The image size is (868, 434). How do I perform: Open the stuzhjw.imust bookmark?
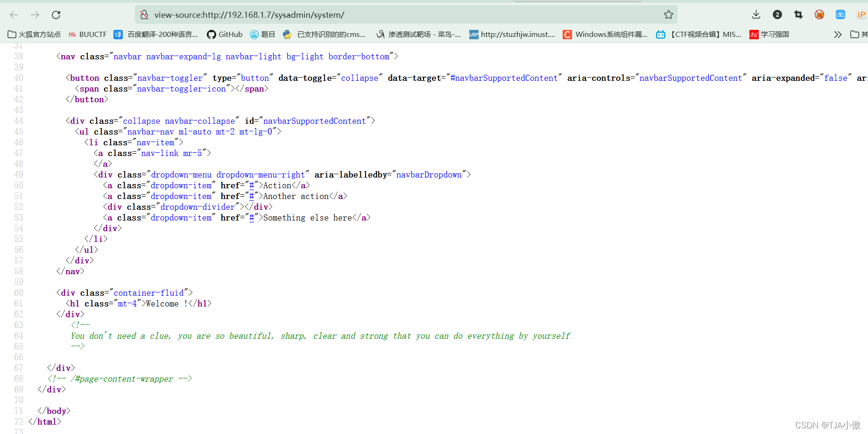click(x=512, y=34)
